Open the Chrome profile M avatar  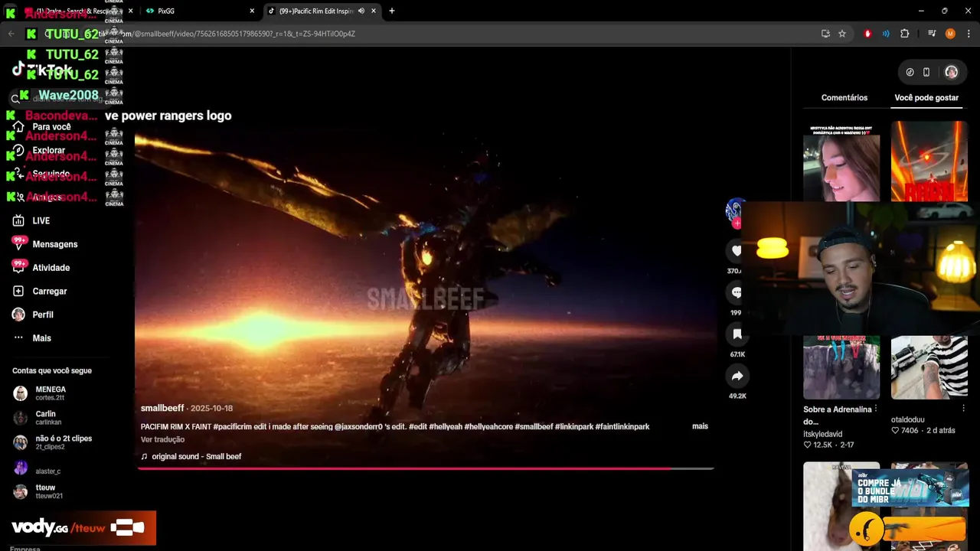[x=950, y=34]
